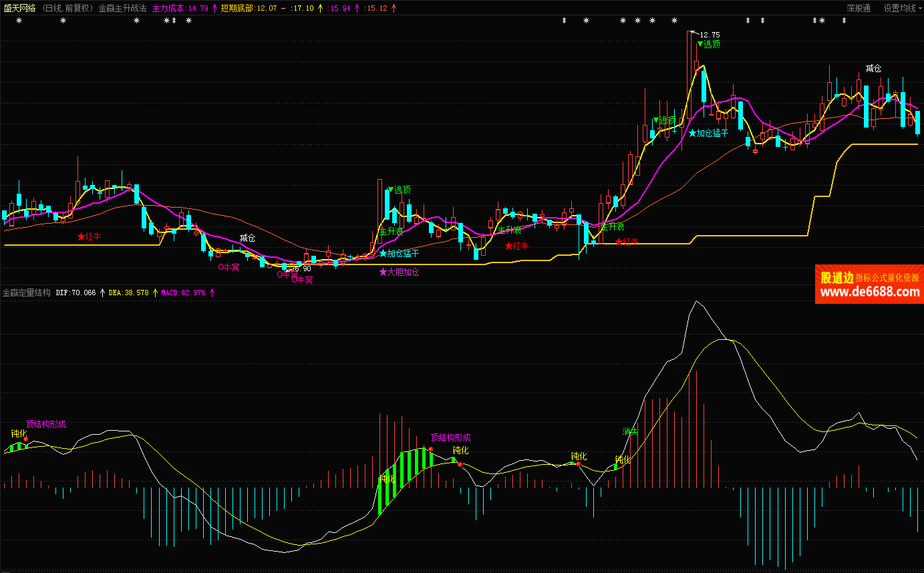This screenshot has height=573, width=924.
Task: Click the ▼逃顶 marker near 12.75 peak
Action: [708, 44]
